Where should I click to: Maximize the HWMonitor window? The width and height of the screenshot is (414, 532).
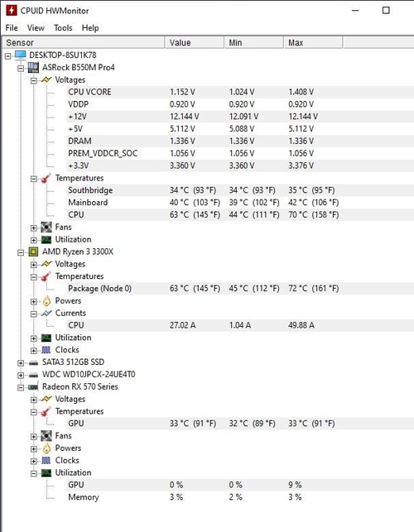pyautogui.click(x=386, y=11)
